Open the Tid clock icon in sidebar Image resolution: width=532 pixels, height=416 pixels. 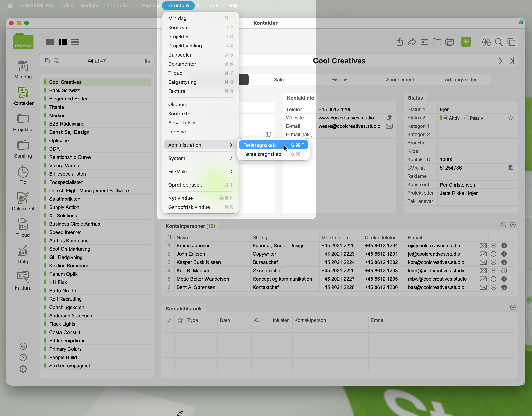23,172
